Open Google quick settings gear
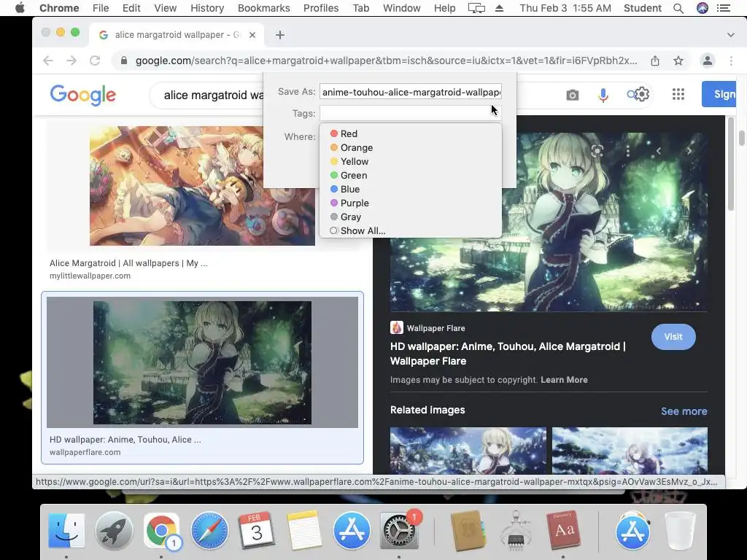 pyautogui.click(x=642, y=94)
